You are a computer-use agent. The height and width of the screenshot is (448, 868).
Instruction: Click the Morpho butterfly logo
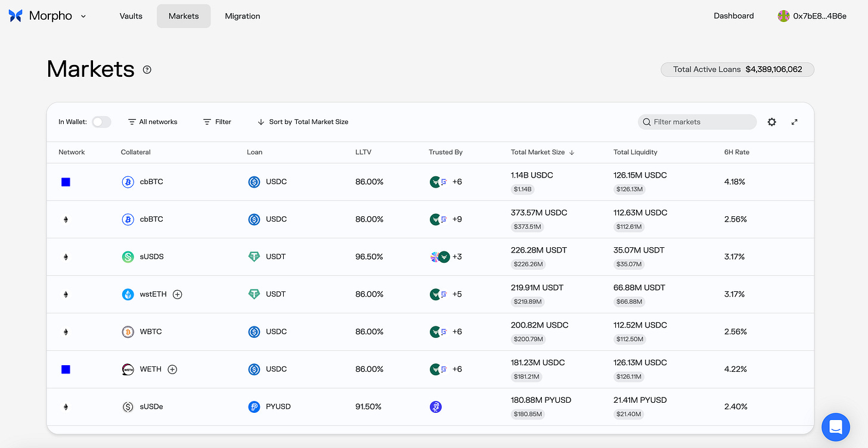(15, 16)
